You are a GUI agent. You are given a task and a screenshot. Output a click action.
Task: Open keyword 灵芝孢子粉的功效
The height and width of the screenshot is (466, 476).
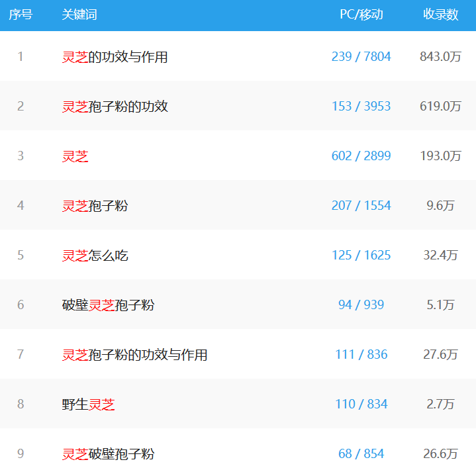pyautogui.click(x=115, y=107)
